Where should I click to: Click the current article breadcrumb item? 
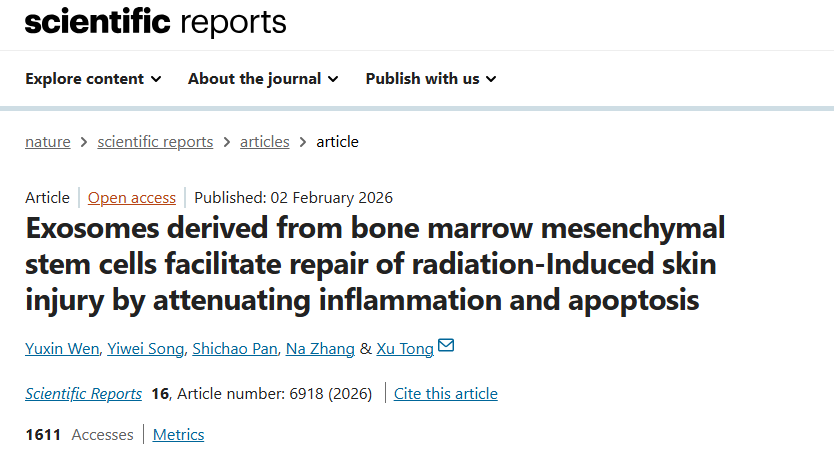click(x=337, y=142)
